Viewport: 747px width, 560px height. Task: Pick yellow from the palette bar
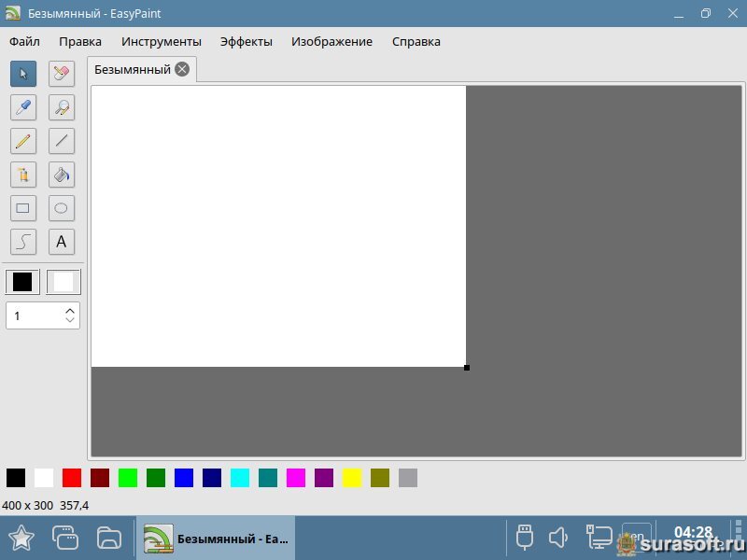352,478
